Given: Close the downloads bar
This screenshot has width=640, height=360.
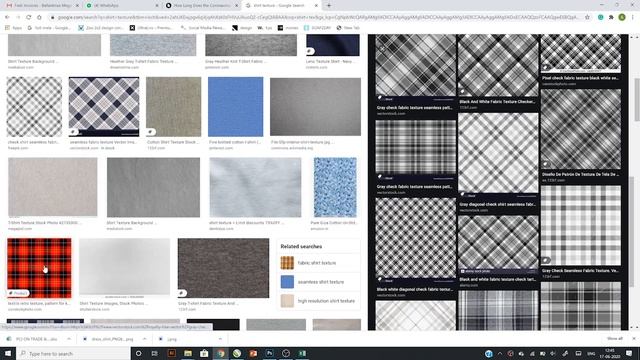Looking at the screenshot, I should 634,339.
